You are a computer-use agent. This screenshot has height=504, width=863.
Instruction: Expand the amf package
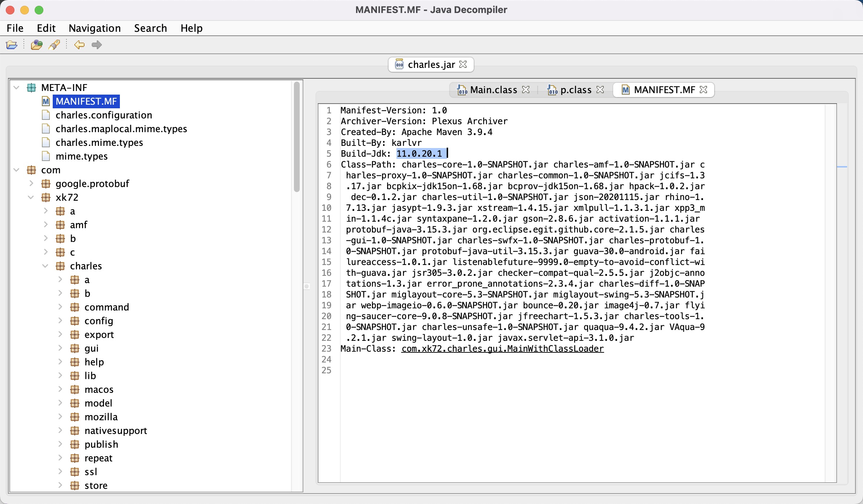pos(46,225)
